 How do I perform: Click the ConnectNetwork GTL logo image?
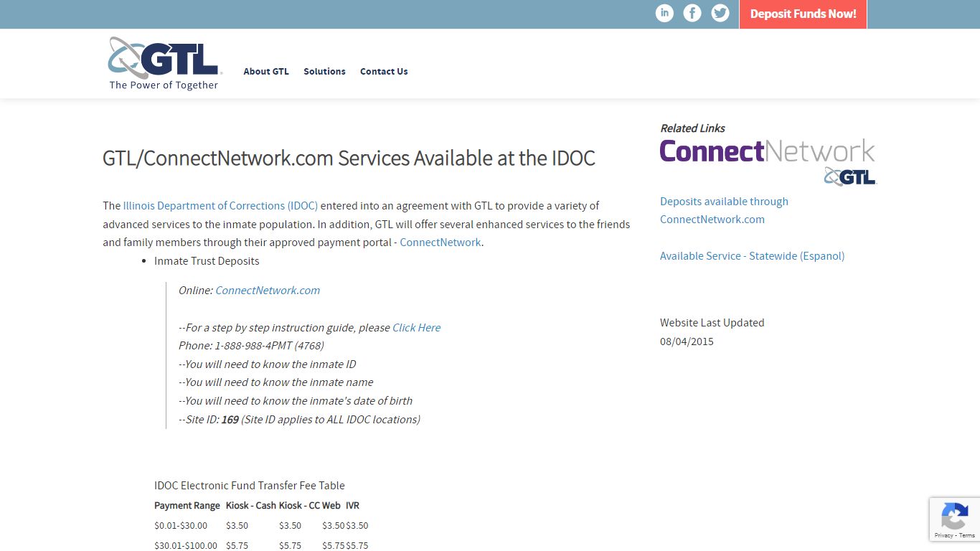point(768,162)
